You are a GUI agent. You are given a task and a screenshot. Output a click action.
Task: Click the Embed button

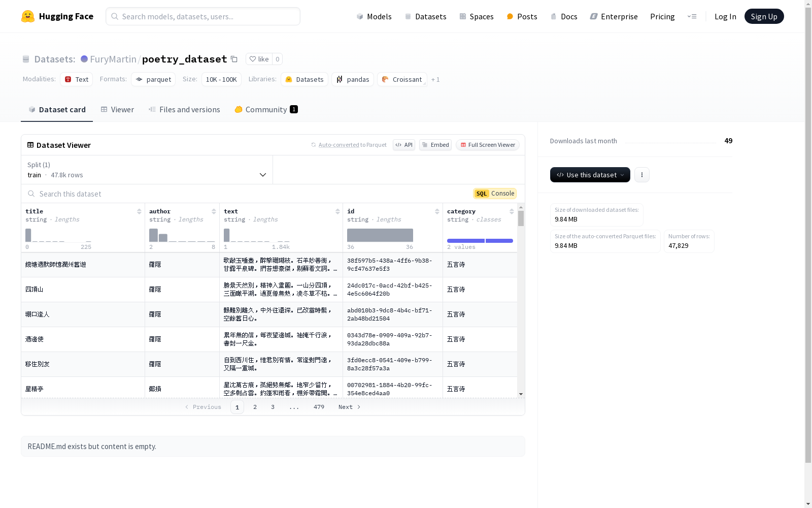[435, 145]
